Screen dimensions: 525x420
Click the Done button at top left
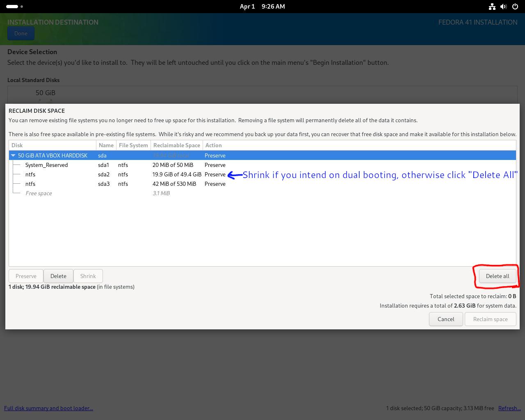(21, 34)
